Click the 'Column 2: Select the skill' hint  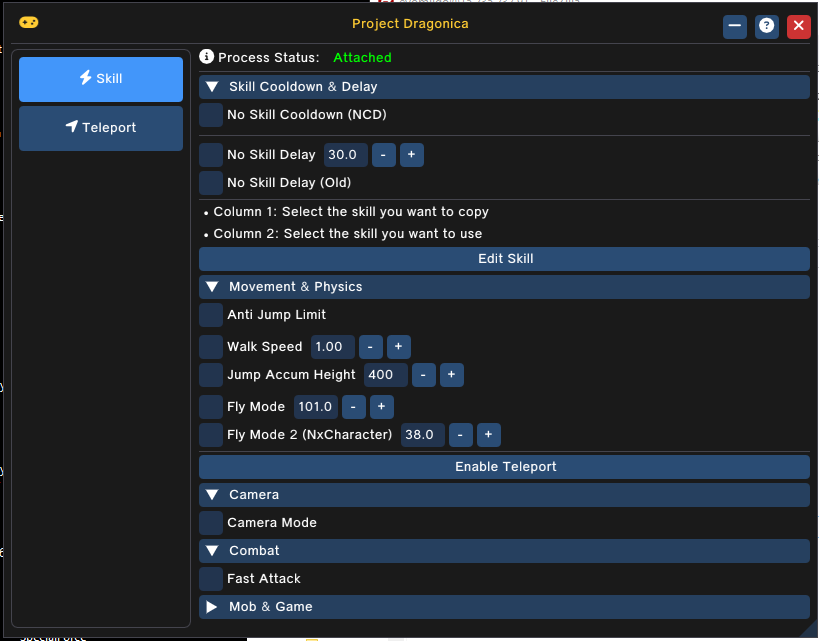pos(348,234)
